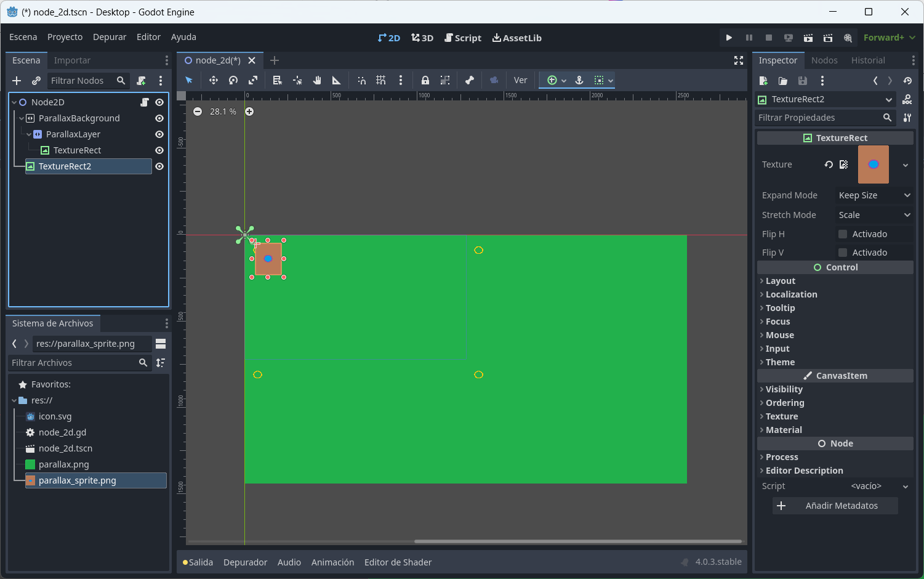924x579 pixels.
Task: Open the Expand Mode dropdown
Action: coord(874,195)
